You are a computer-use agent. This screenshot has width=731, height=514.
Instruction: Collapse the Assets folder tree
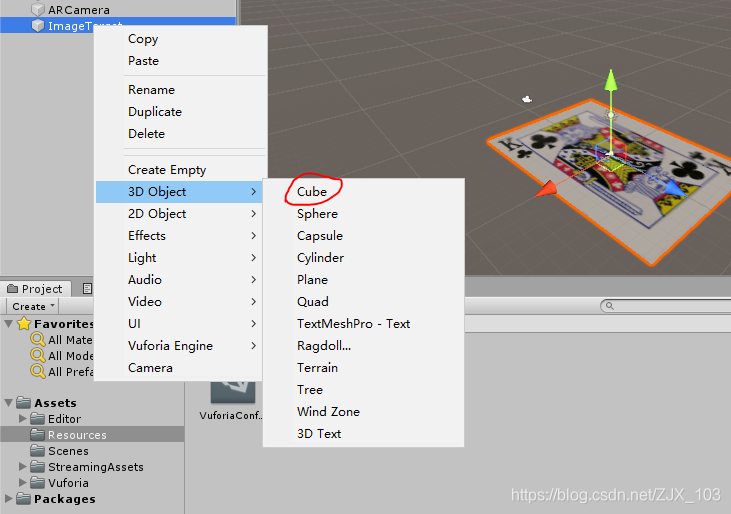click(x=8, y=402)
